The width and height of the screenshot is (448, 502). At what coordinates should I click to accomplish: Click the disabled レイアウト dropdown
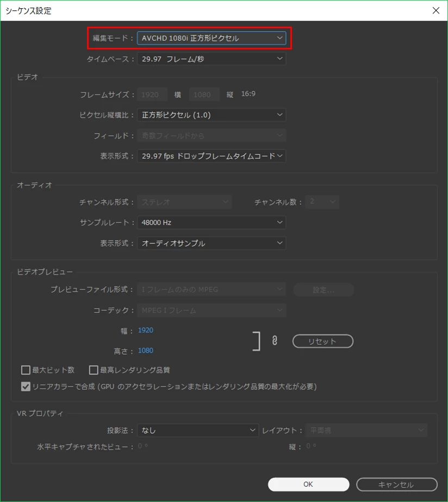tap(366, 430)
